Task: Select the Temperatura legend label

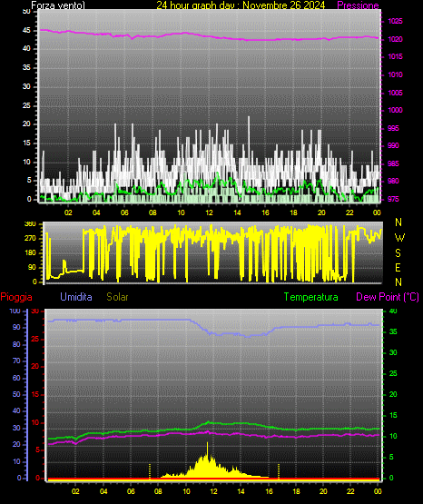Action: click(x=311, y=297)
